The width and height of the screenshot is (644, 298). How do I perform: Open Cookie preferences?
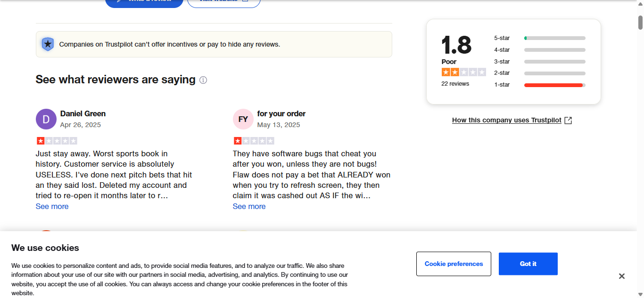[x=454, y=264]
